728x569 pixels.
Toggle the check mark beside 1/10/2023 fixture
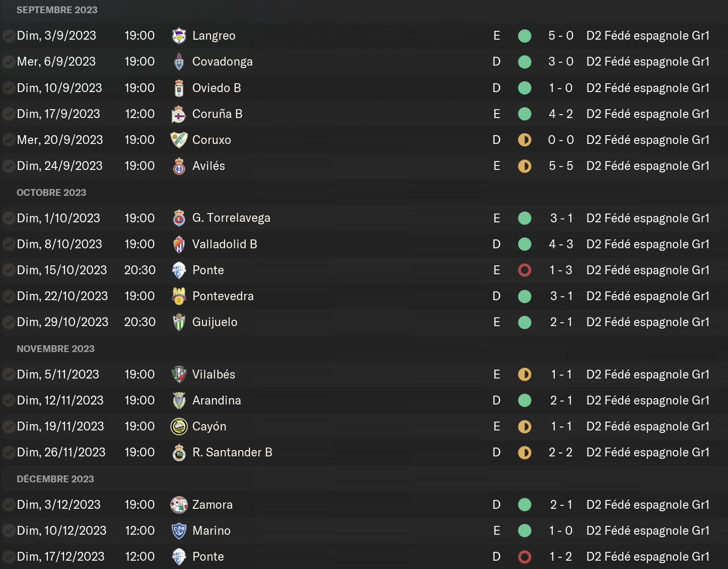click(x=8, y=218)
